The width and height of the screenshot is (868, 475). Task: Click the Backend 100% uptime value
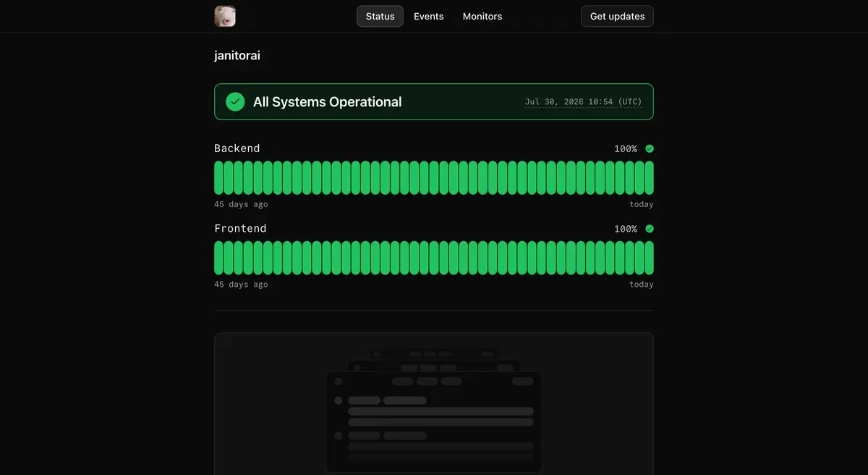pos(626,148)
